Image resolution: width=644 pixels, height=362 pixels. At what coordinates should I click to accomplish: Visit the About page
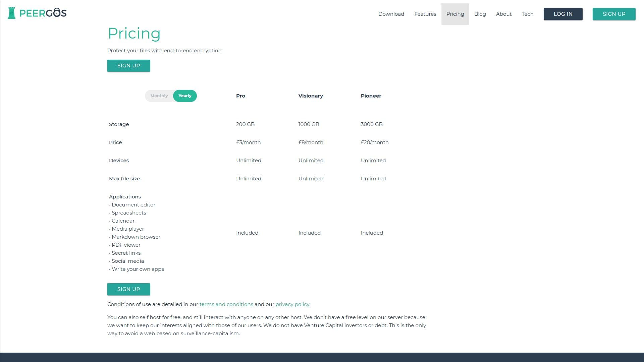(x=503, y=14)
